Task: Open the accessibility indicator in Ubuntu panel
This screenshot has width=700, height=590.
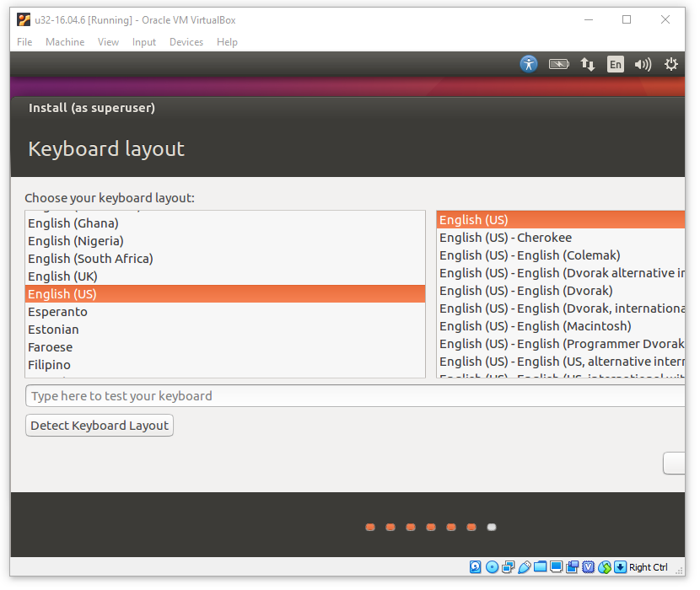Action: coord(529,64)
